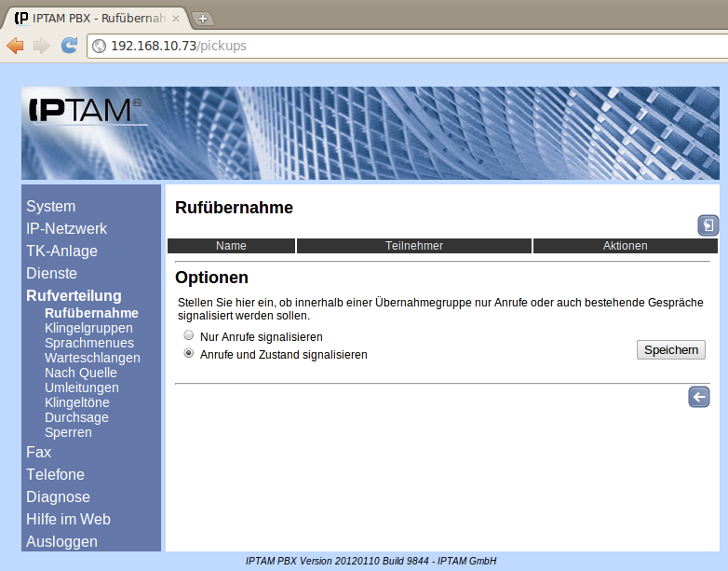Click the browser forward button

click(42, 46)
